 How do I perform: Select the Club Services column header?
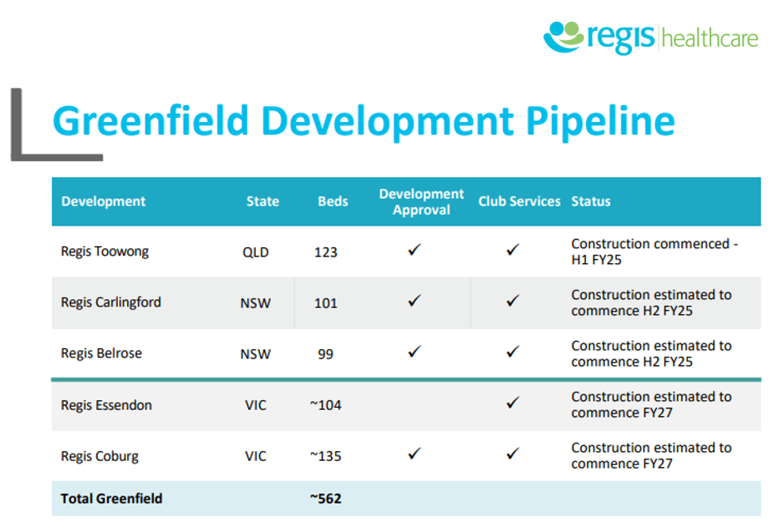[x=519, y=201]
